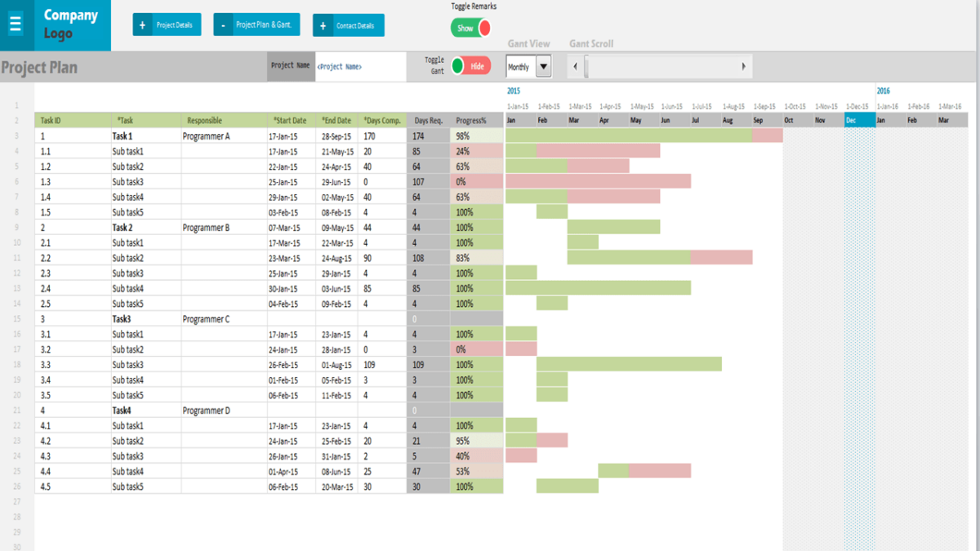Click the Project Details button

pos(167,24)
